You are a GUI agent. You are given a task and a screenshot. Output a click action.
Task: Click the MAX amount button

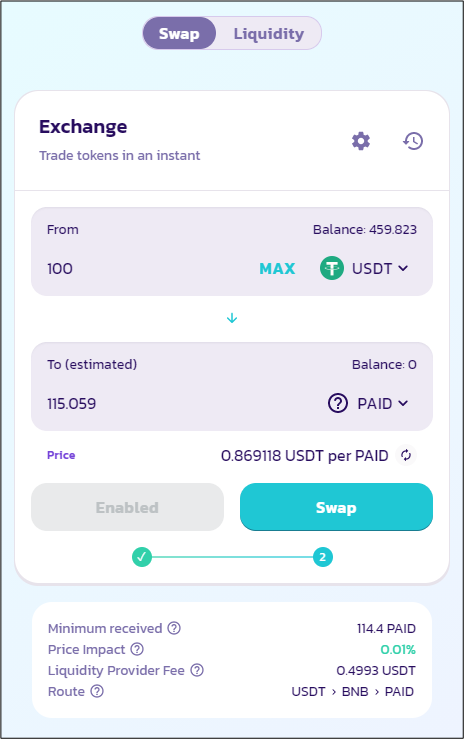coord(277,269)
